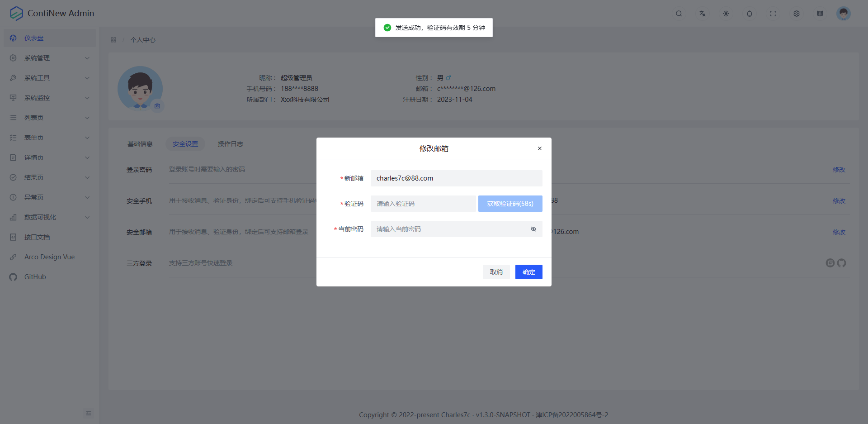Enter fullscreen mode
The image size is (868, 424).
(x=773, y=14)
